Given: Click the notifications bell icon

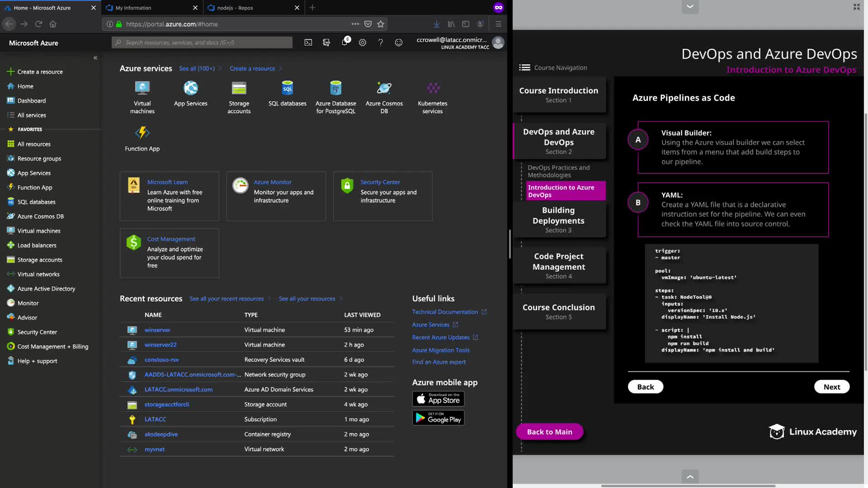Looking at the screenshot, I should coord(344,42).
